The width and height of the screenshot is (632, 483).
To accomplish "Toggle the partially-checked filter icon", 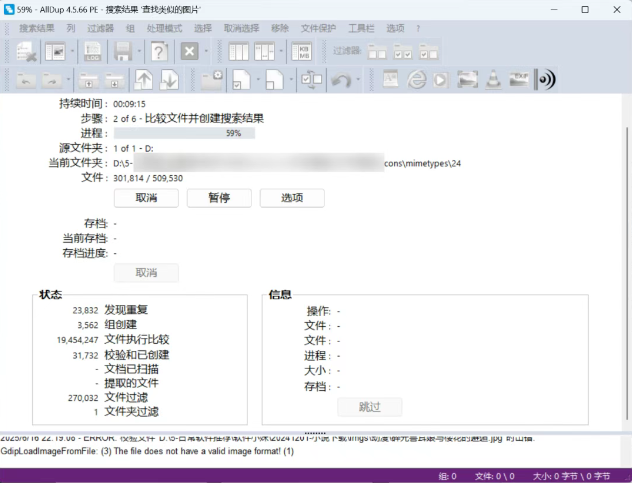I will pyautogui.click(x=428, y=51).
